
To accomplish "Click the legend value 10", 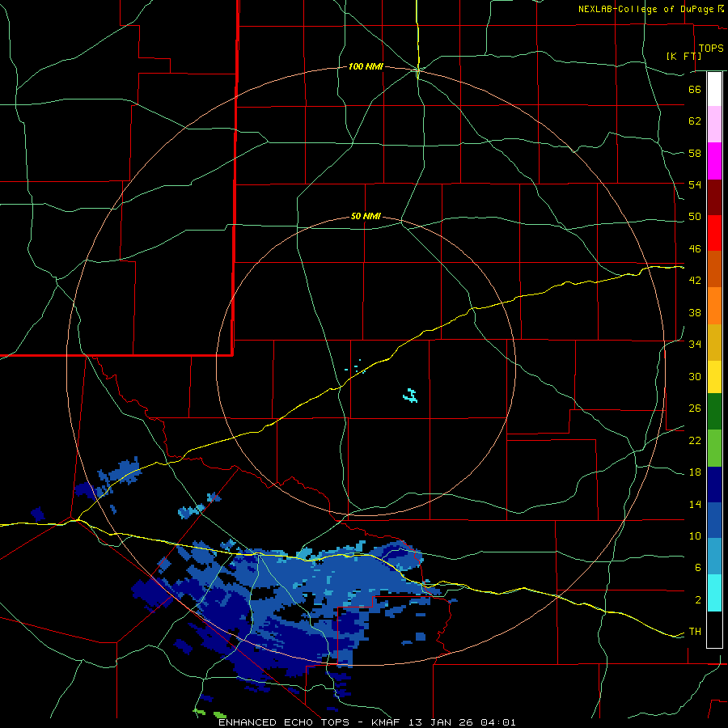I will [695, 536].
